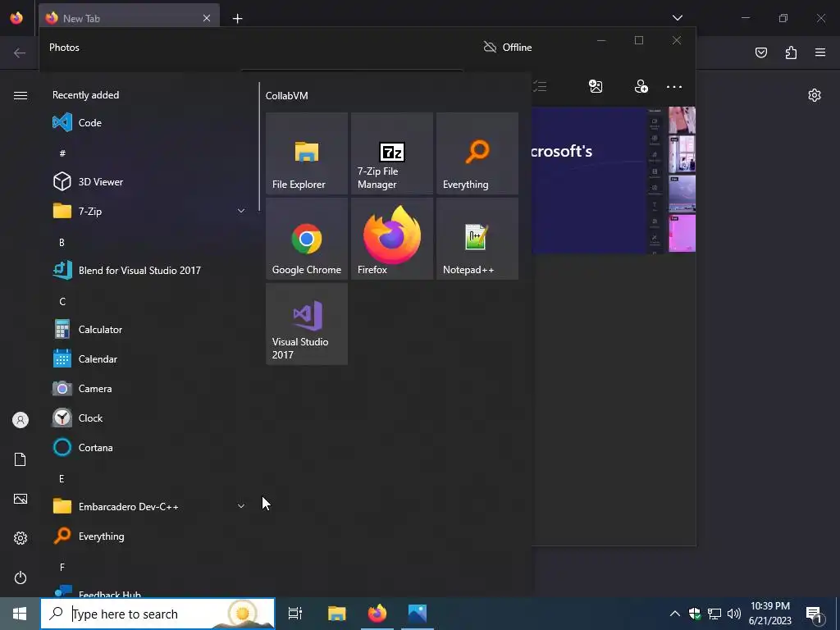840x630 pixels.
Task: Open Task View on the taskbar
Action: point(295,614)
